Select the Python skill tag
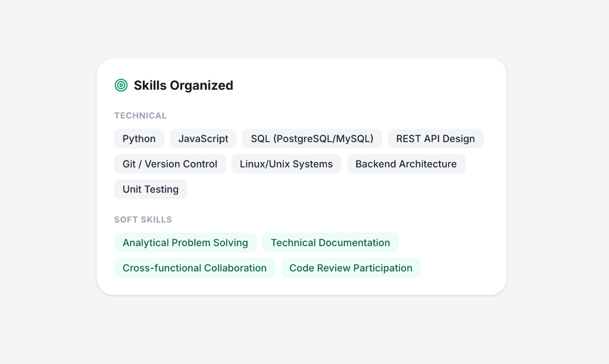Image resolution: width=609 pixels, height=364 pixels. (x=139, y=139)
